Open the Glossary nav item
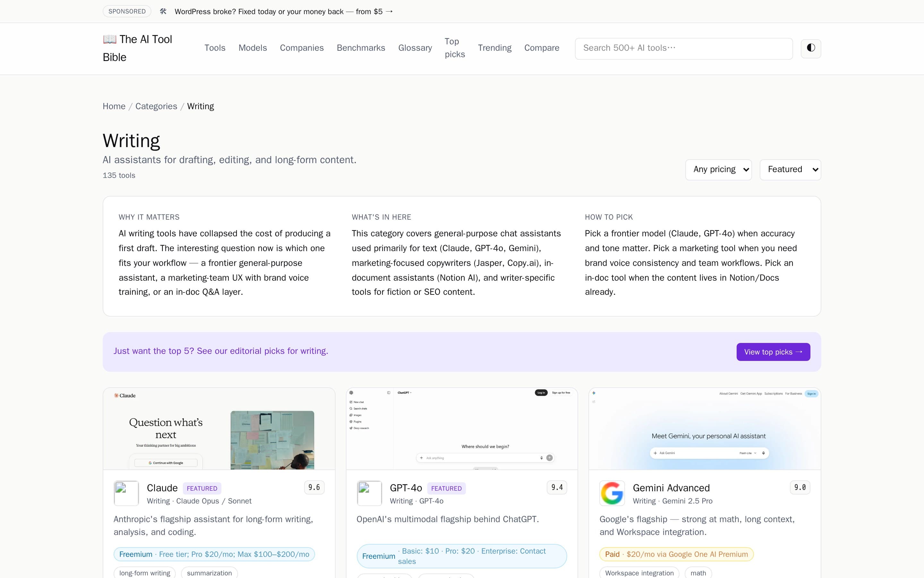Image resolution: width=924 pixels, height=578 pixels. [x=415, y=48]
